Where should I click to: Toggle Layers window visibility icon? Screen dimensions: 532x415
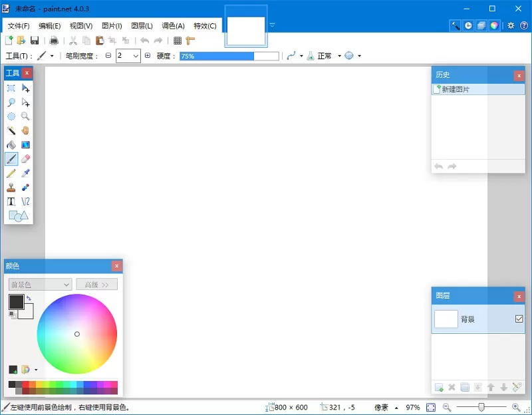coord(481,26)
